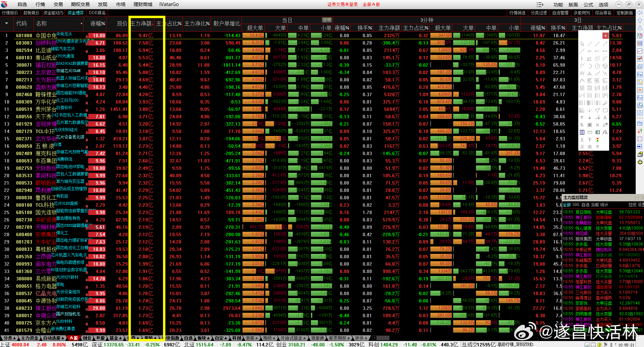Close the drawing tools palette
Image resolution: width=644 pixels, height=347 pixels.
(605, 35)
